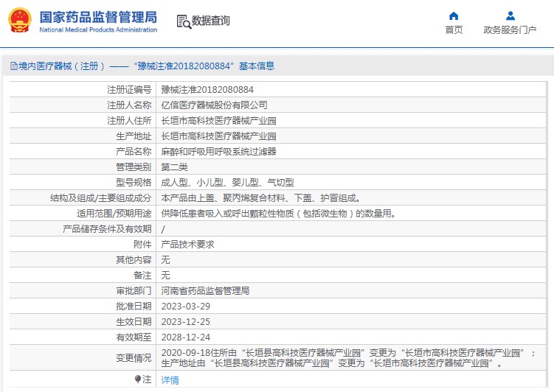Screen dimensions: 554x392
Task: Click the 变更情况 label
Action: click(134, 358)
